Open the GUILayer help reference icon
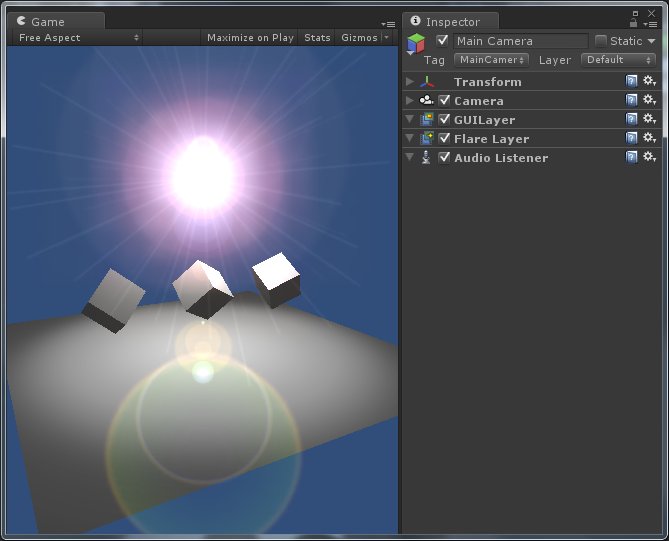The height and width of the screenshot is (541, 669). pyautogui.click(x=631, y=119)
